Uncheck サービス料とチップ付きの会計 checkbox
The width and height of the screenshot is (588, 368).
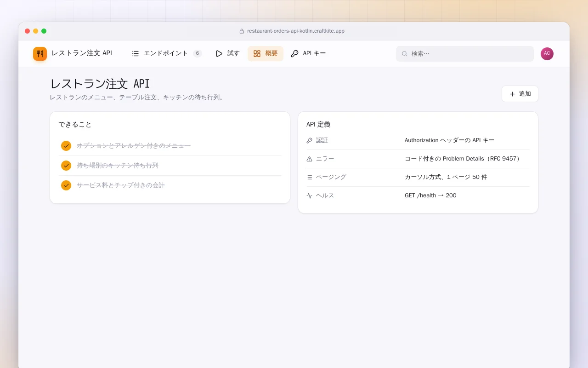[66, 185]
